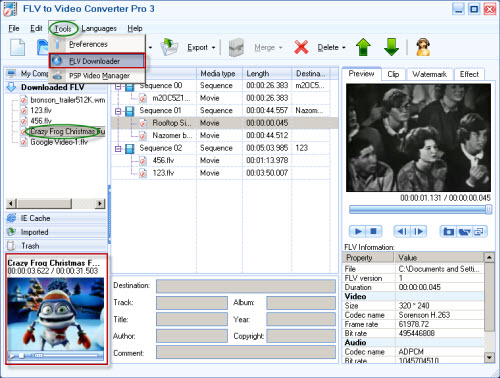500x378 pixels.
Task: Click the red X Delete icon
Action: click(301, 47)
